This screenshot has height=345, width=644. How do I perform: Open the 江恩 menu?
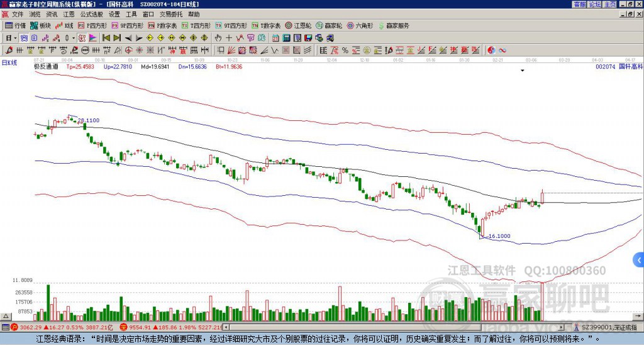tap(69, 14)
